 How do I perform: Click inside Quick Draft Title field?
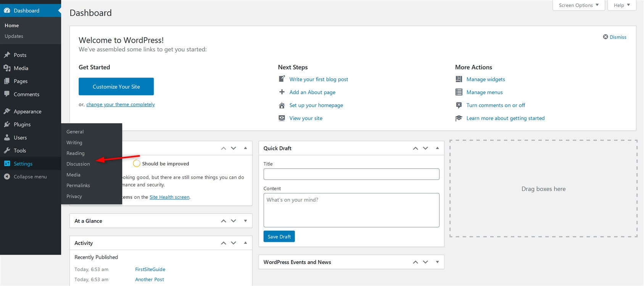pos(351,174)
